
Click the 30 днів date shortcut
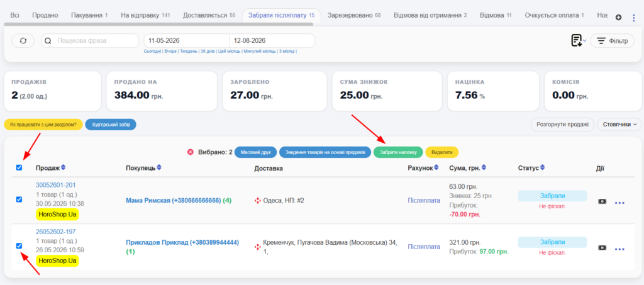(x=208, y=52)
